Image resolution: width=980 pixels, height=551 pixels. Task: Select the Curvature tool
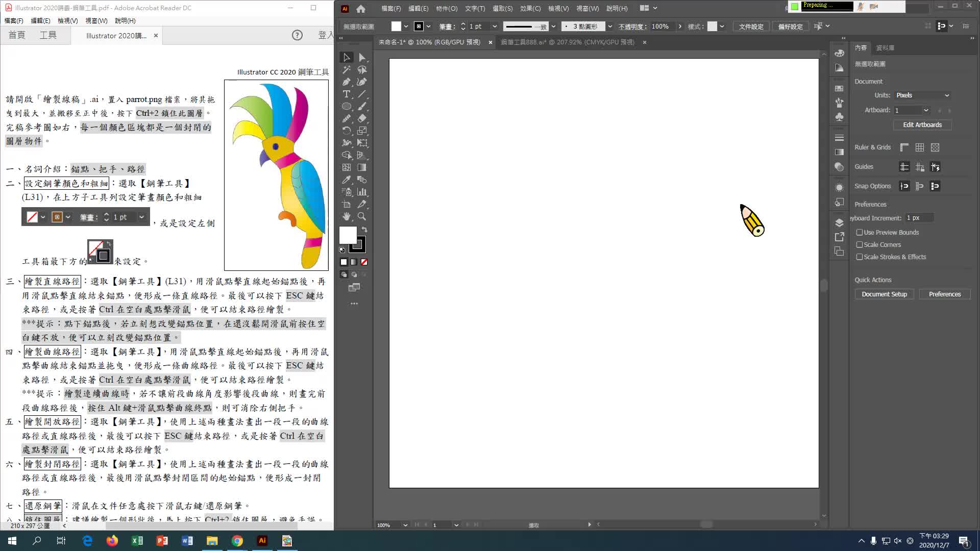362,82
